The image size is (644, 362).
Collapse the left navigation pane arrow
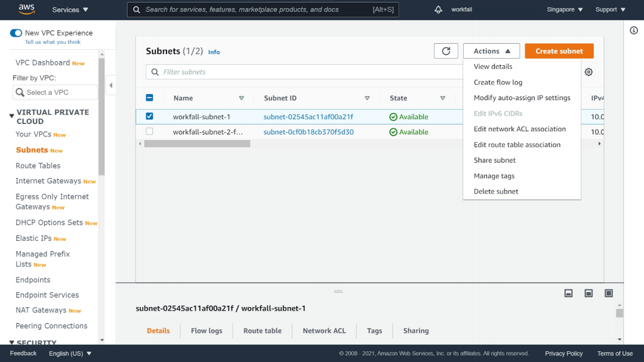pyautogui.click(x=111, y=85)
